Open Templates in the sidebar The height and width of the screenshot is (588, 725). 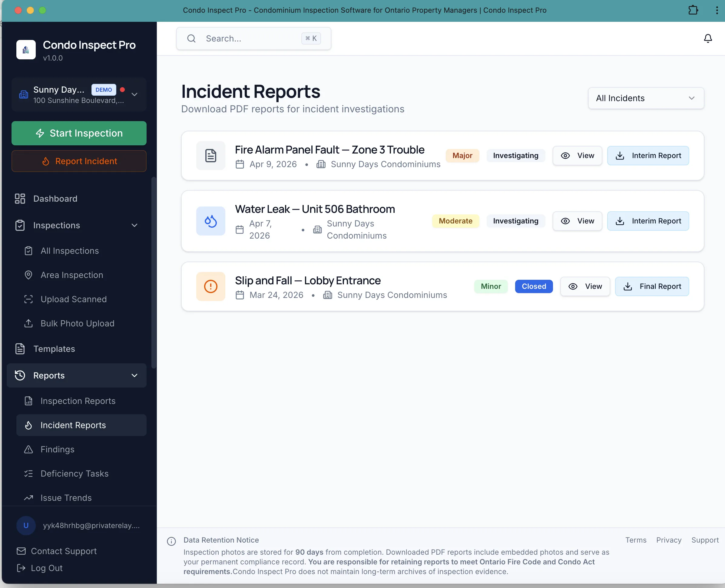[x=77, y=349]
